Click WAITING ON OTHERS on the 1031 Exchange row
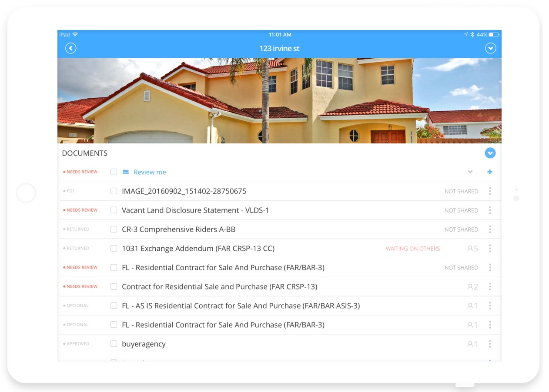Image resolution: width=549 pixels, height=392 pixels. pyautogui.click(x=412, y=248)
